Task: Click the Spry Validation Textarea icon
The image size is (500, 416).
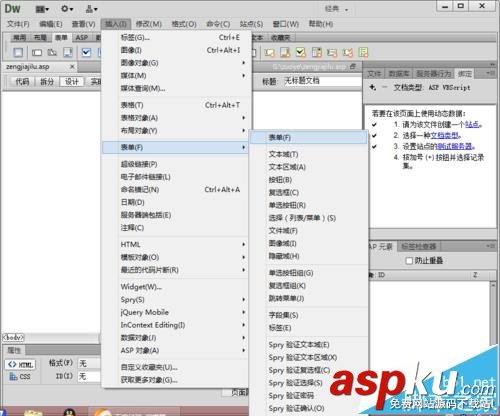Action: (x=285, y=52)
